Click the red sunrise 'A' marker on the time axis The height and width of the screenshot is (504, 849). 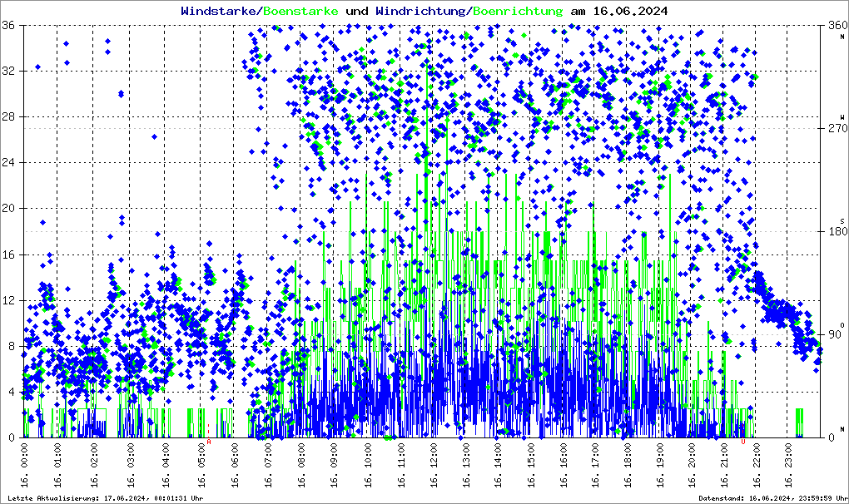click(x=209, y=442)
